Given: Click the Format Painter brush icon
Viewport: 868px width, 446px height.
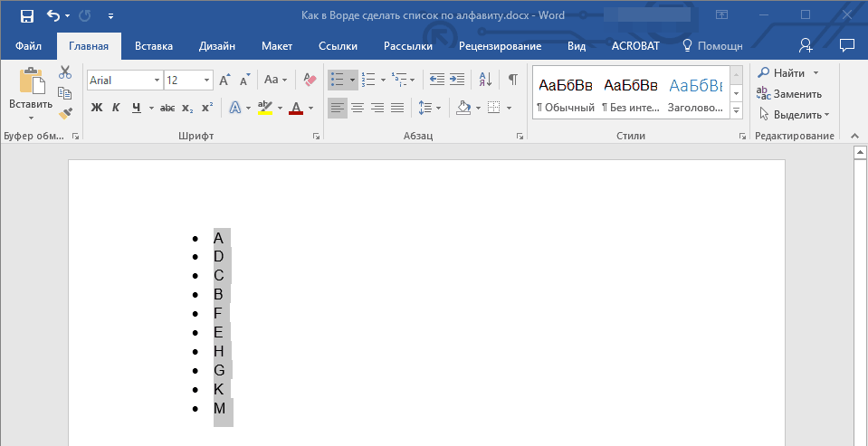Looking at the screenshot, I should click(x=65, y=113).
